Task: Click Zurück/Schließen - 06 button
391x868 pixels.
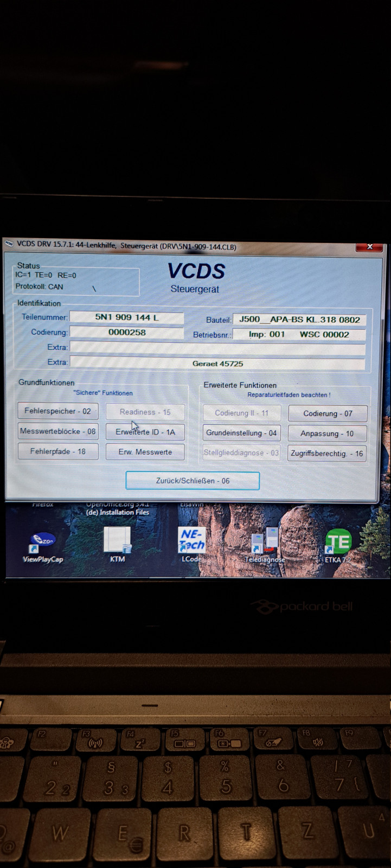Action: 193,481
